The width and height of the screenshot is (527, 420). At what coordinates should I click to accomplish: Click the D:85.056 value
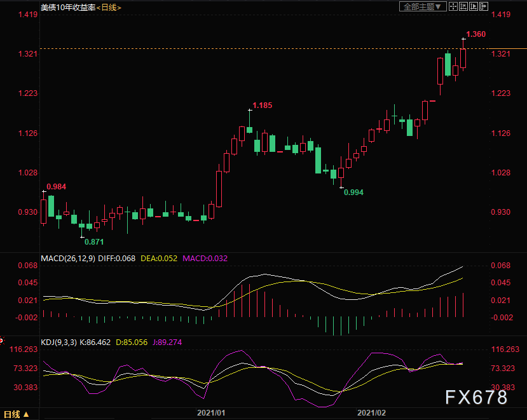tap(132, 342)
